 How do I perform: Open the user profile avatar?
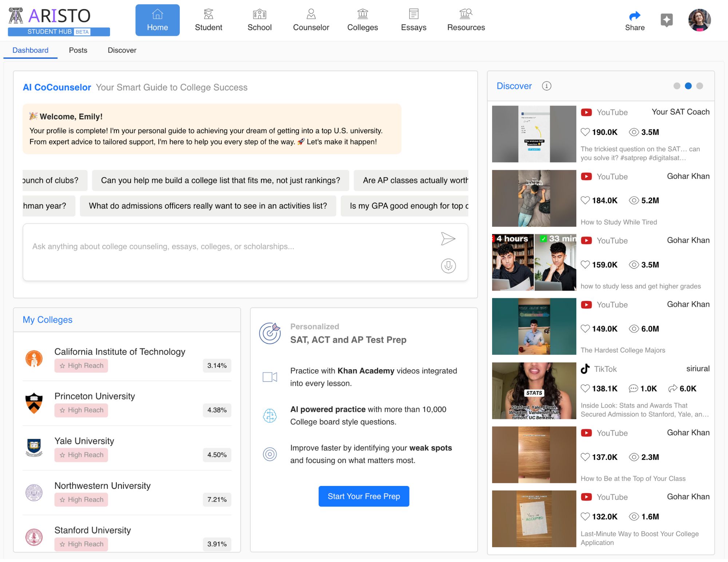699,20
